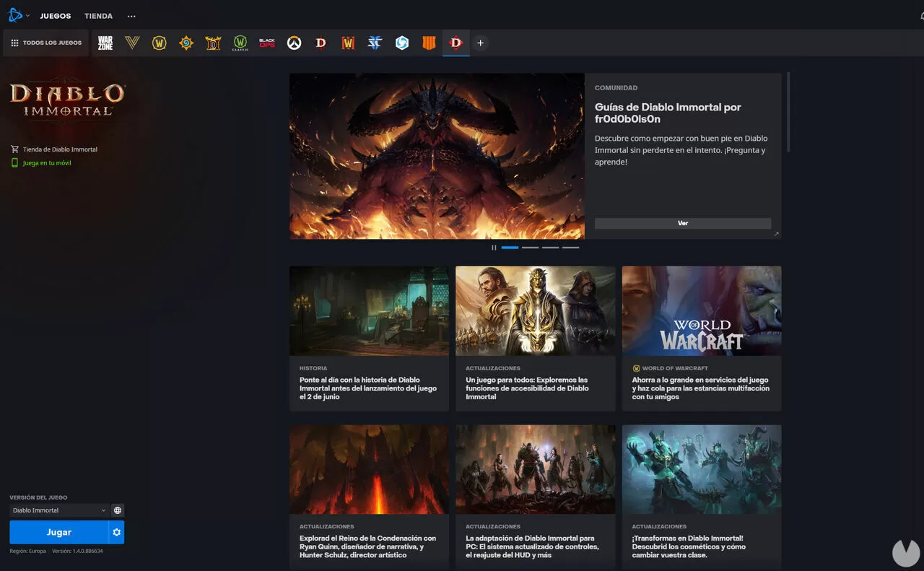Jump to the second carousel slide indicator

point(530,248)
